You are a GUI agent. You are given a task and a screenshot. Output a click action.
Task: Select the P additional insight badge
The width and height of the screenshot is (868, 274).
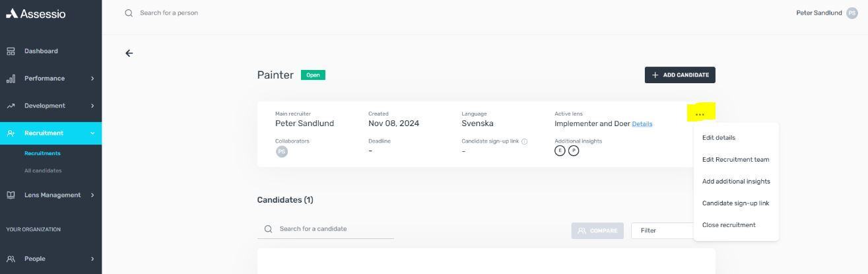(x=574, y=151)
